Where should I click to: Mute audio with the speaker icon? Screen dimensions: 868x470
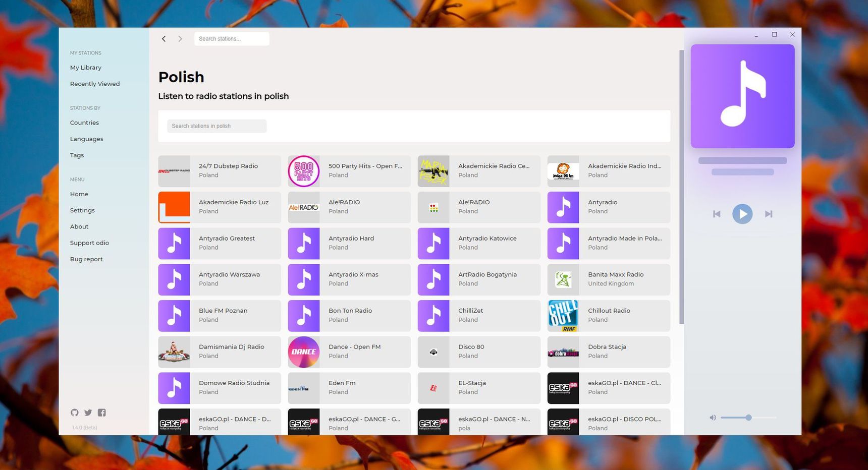(x=713, y=418)
